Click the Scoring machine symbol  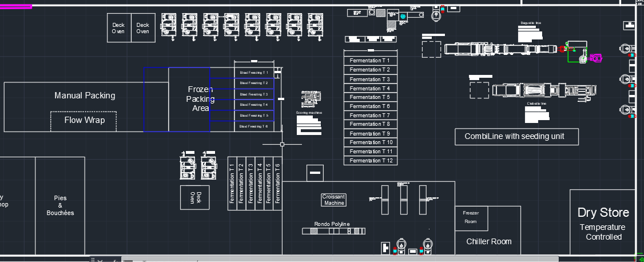click(x=309, y=99)
